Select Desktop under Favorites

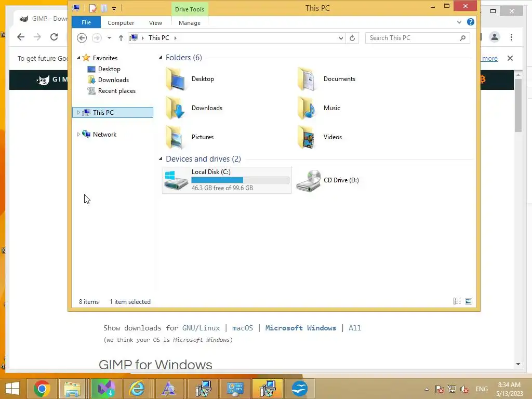tap(109, 69)
